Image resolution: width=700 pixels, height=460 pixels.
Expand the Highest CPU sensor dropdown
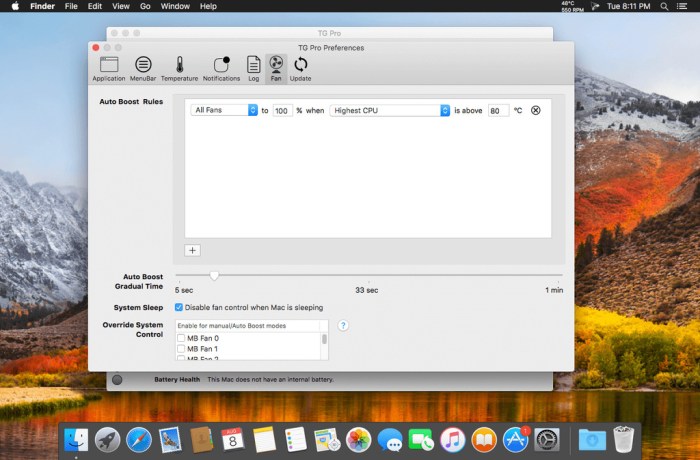pyautogui.click(x=390, y=110)
